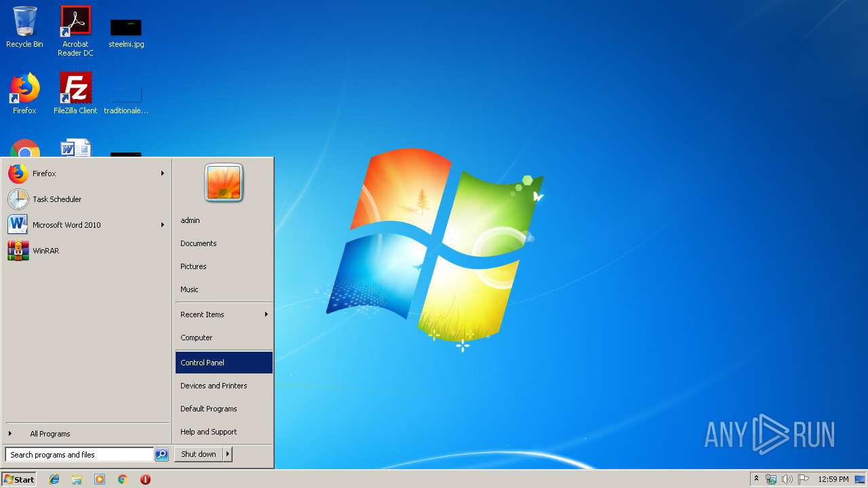Viewport: 868px width, 488px height.
Task: Open Devices and Printers
Action: pyautogui.click(x=224, y=386)
